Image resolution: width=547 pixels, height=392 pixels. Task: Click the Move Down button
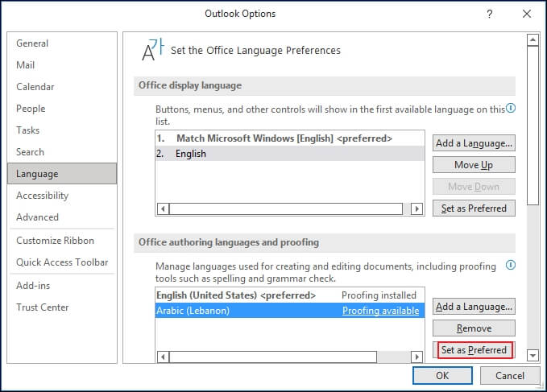(x=474, y=187)
